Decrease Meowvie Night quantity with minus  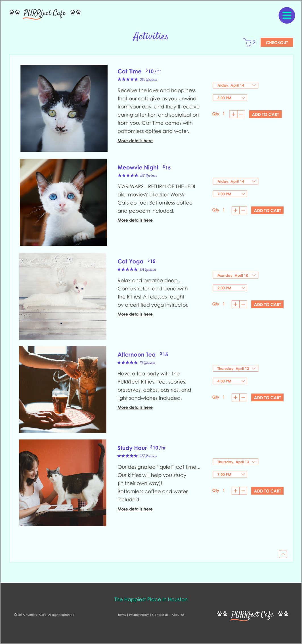point(243,211)
